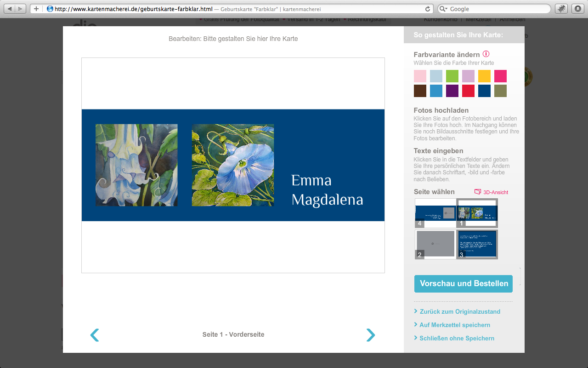Image resolution: width=588 pixels, height=368 pixels.
Task: Open page 3 thumbnail
Action: 477,244
